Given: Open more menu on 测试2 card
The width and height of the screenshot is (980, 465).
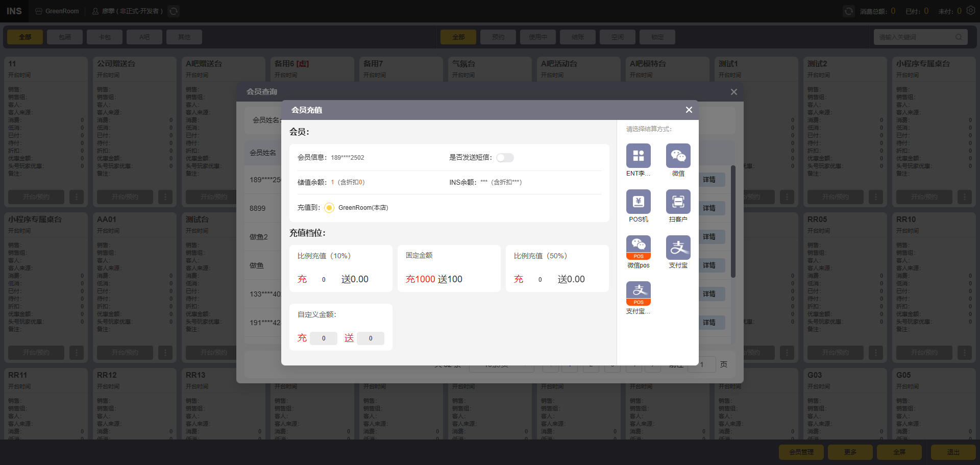Looking at the screenshot, I should (876, 197).
